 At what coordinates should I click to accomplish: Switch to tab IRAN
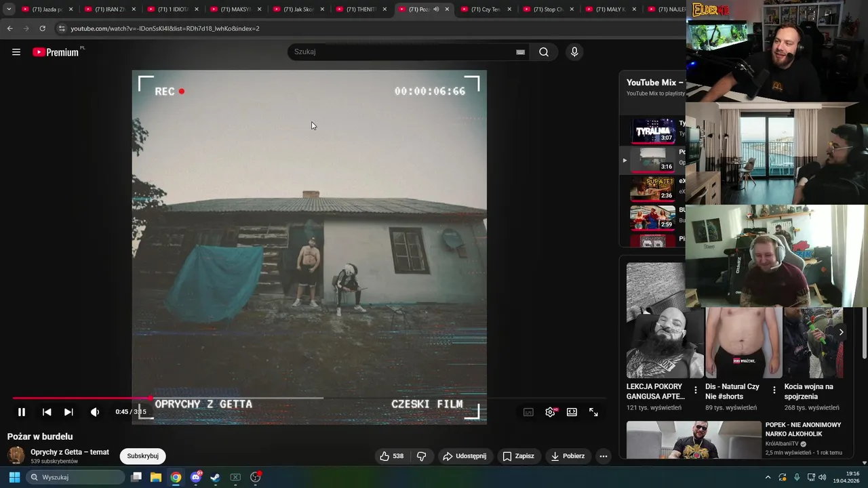click(110, 9)
